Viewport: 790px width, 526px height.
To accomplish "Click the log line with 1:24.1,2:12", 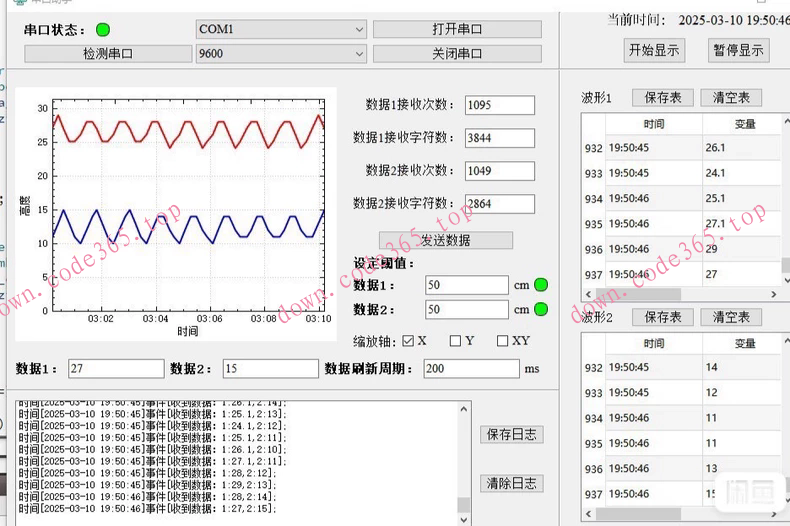I will click(152, 426).
